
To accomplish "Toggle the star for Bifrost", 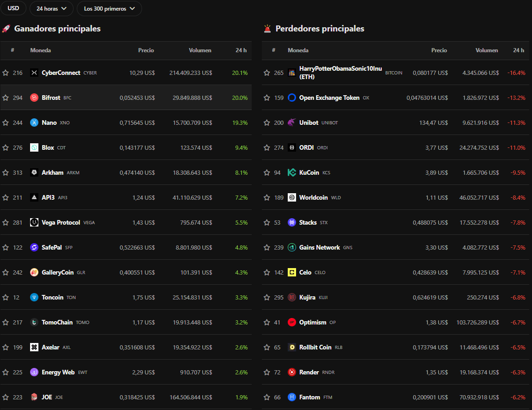I will coord(6,98).
